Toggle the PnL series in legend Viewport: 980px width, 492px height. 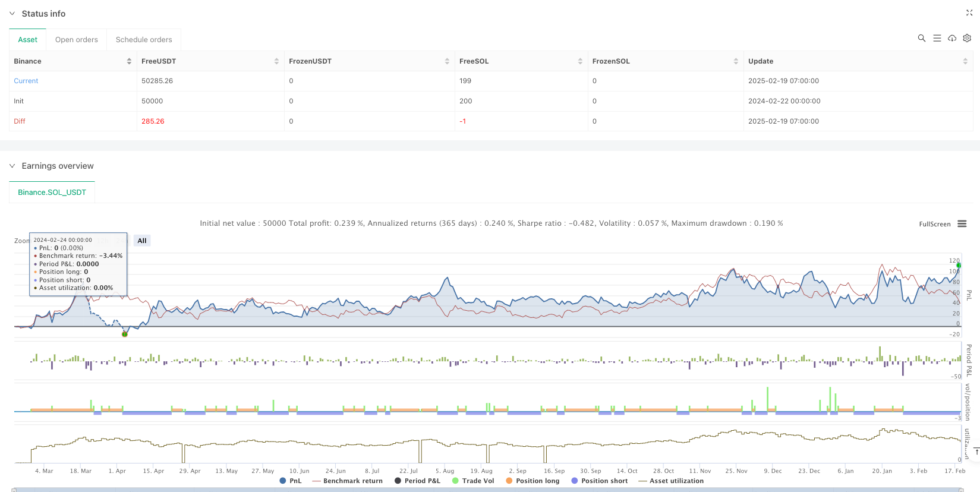(291, 481)
